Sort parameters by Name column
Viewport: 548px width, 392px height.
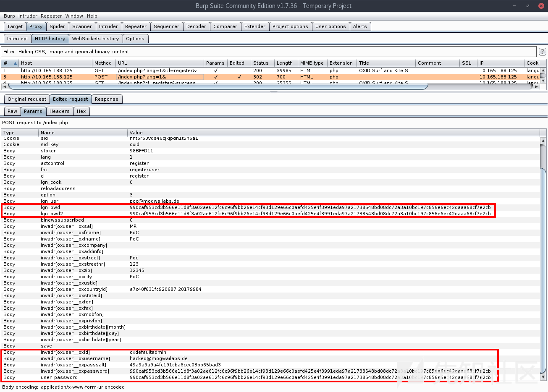pos(83,133)
